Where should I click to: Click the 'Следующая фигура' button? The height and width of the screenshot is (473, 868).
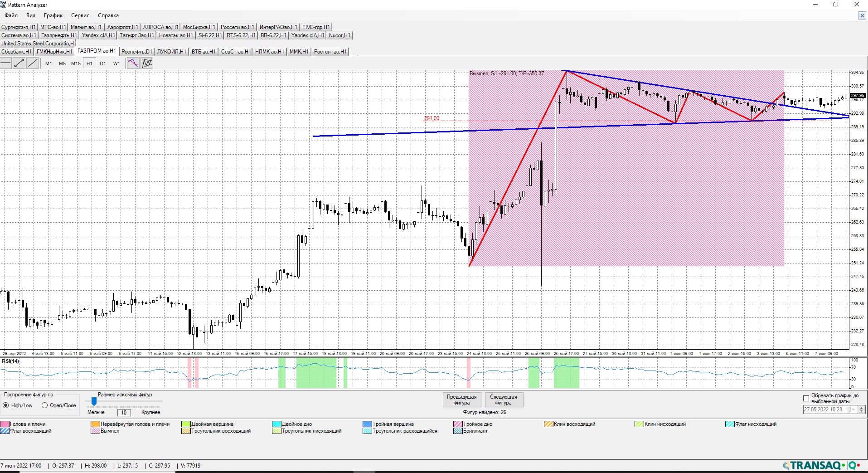click(x=503, y=400)
